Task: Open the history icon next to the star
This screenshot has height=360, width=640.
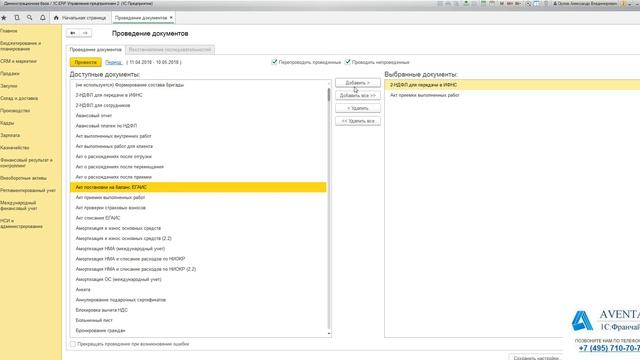Action: coord(17,18)
